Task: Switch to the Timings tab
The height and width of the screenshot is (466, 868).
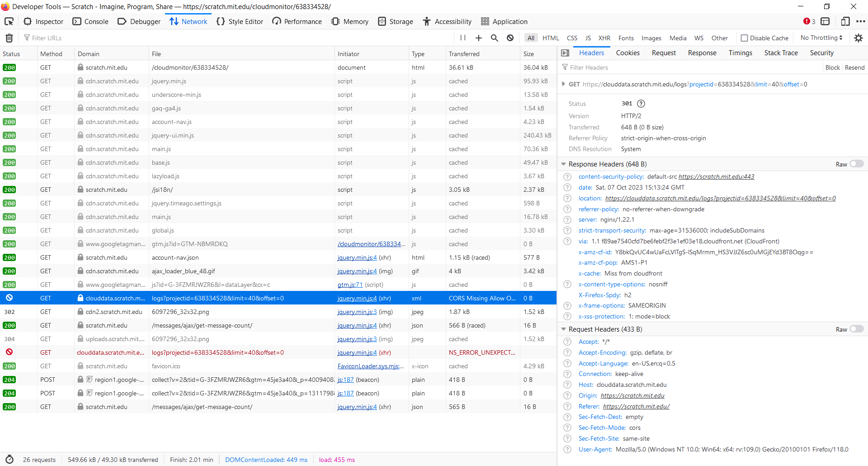Action: (x=740, y=53)
